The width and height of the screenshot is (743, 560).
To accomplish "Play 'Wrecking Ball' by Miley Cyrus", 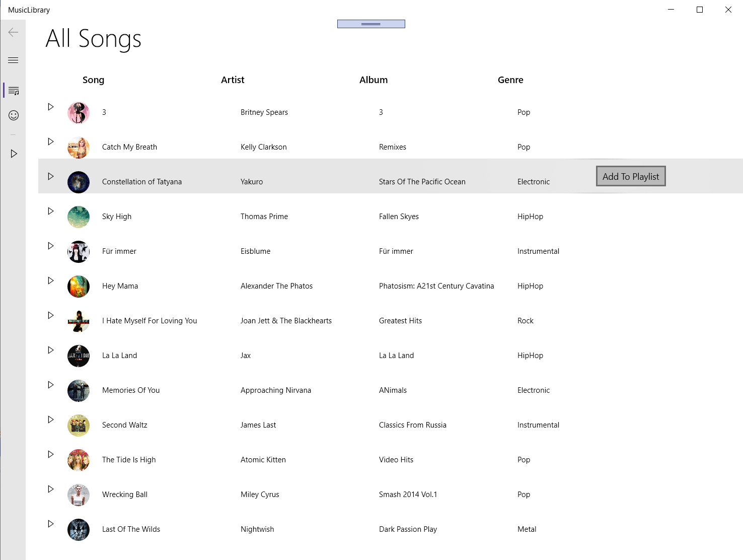I will point(50,488).
